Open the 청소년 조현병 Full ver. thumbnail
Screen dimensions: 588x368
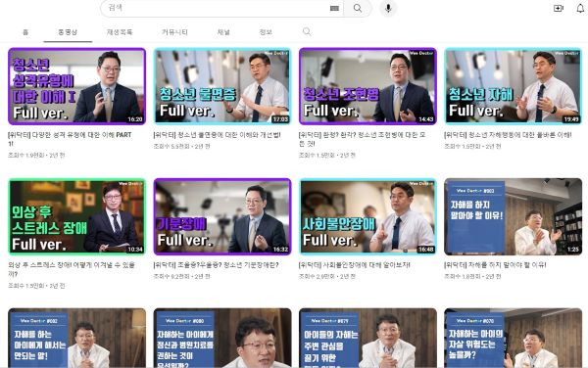[367, 86]
